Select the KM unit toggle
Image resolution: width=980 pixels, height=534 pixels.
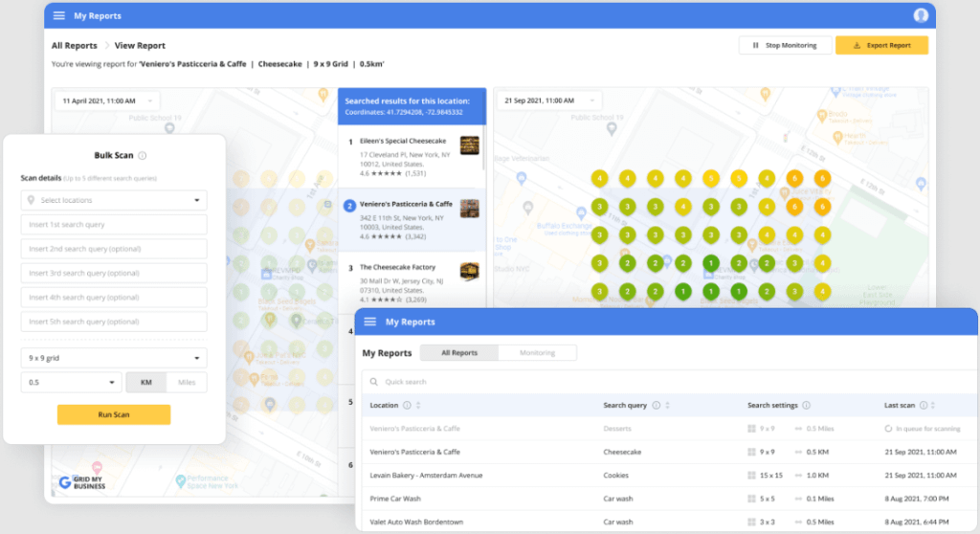click(x=146, y=383)
